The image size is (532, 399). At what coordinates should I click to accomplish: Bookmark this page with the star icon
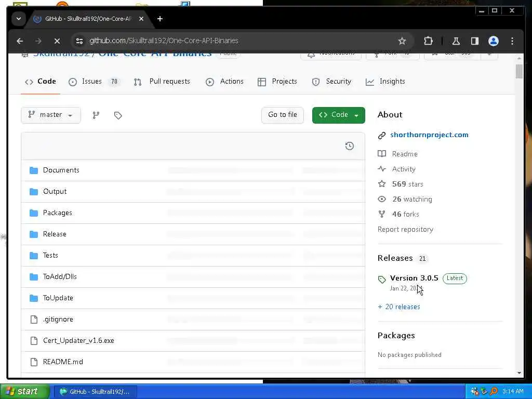[402, 41]
